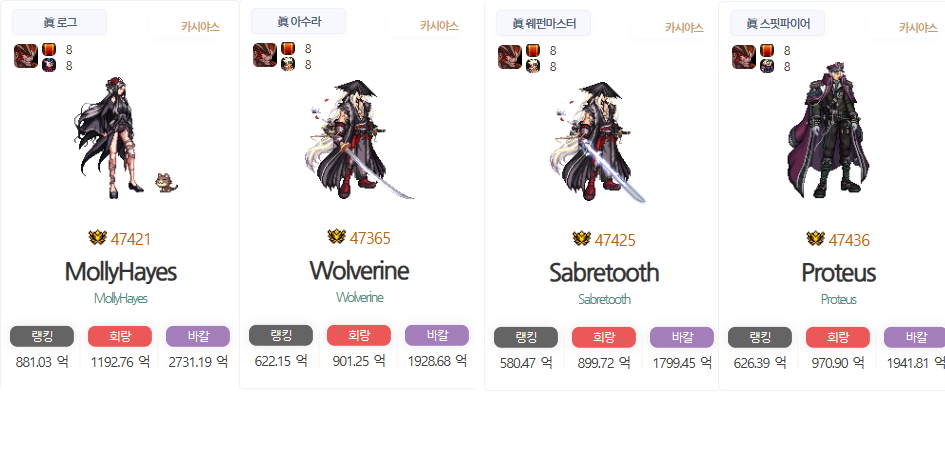Click the large buff icon on Sabretooth card
This screenshot has width=945, height=469.
(510, 57)
